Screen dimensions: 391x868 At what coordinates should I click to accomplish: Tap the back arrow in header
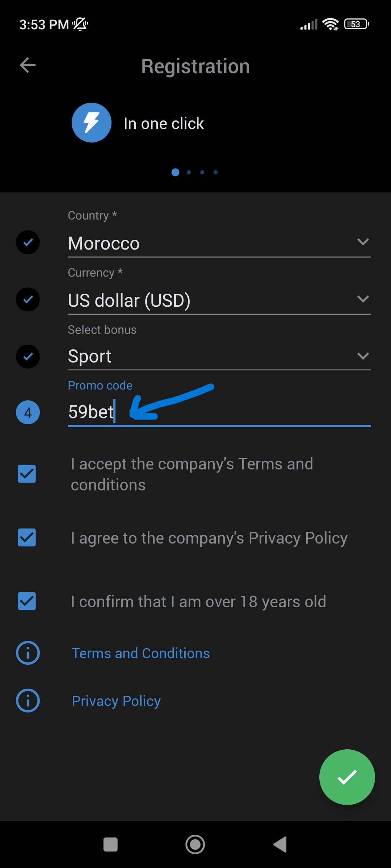click(28, 65)
